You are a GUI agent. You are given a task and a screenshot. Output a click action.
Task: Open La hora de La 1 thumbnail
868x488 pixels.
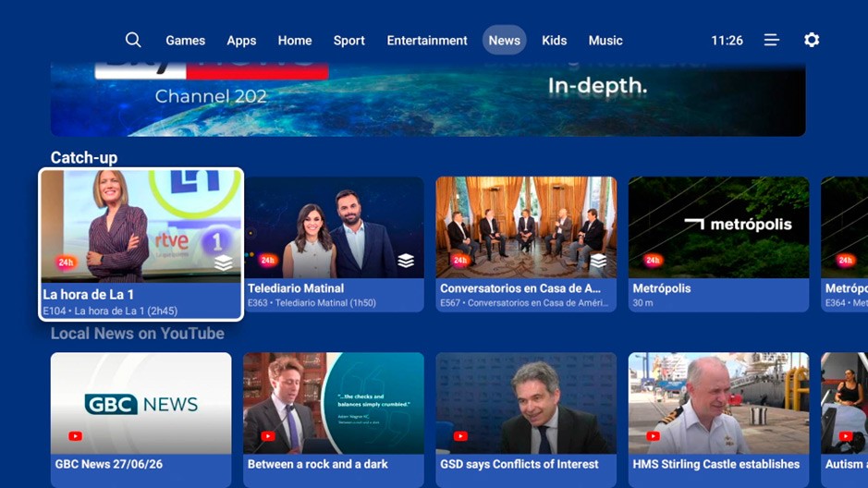141,226
